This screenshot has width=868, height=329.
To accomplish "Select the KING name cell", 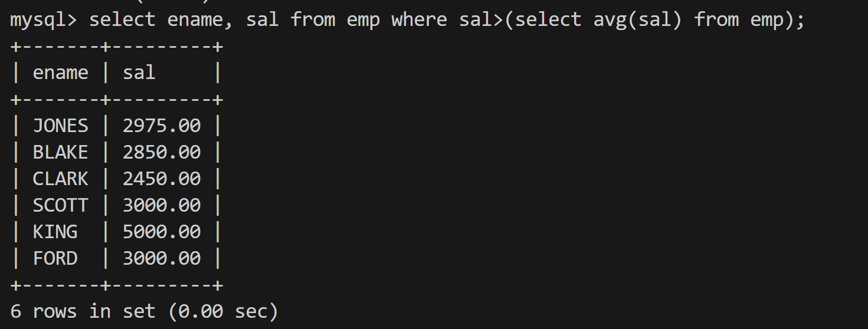I will click(55, 232).
